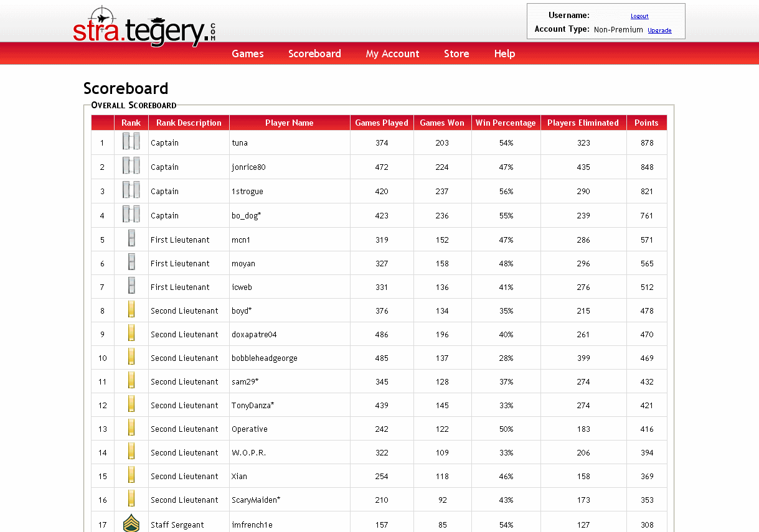Click Captain rank insignia for jonrice80

pyautogui.click(x=131, y=166)
